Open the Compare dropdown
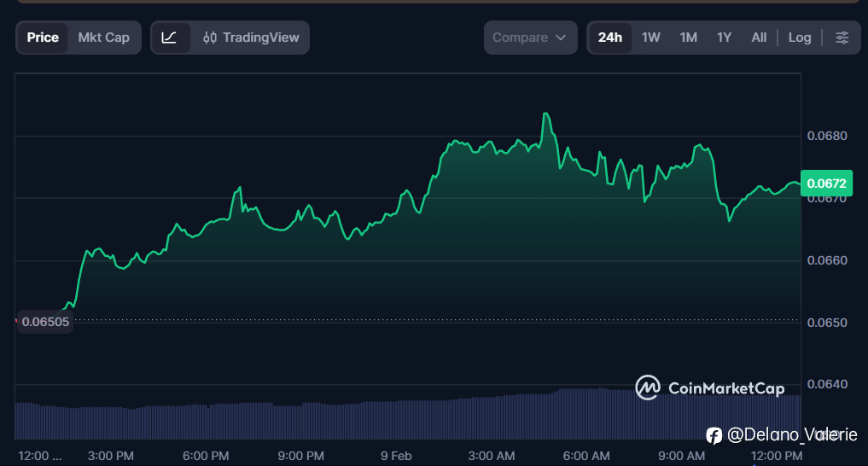Image resolution: width=868 pixels, height=466 pixels. pyautogui.click(x=530, y=38)
